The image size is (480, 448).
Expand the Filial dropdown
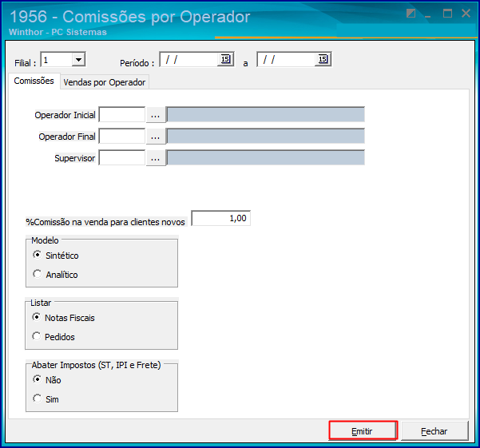point(78,59)
